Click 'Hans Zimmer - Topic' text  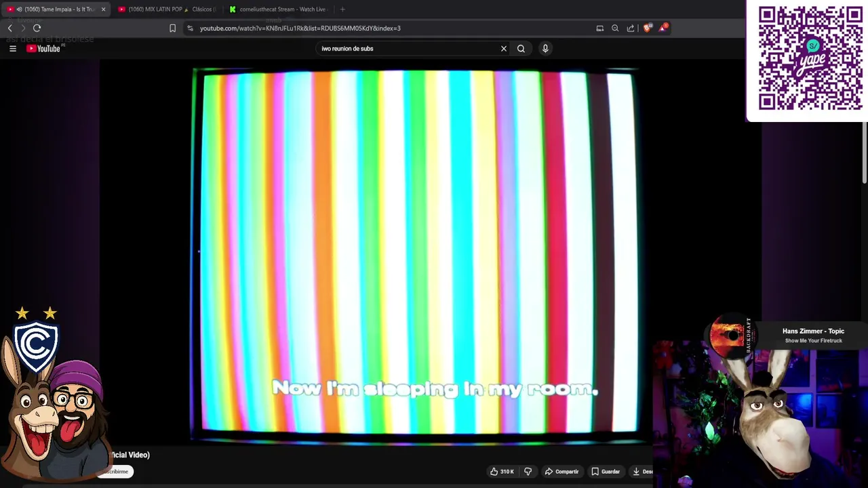click(813, 331)
